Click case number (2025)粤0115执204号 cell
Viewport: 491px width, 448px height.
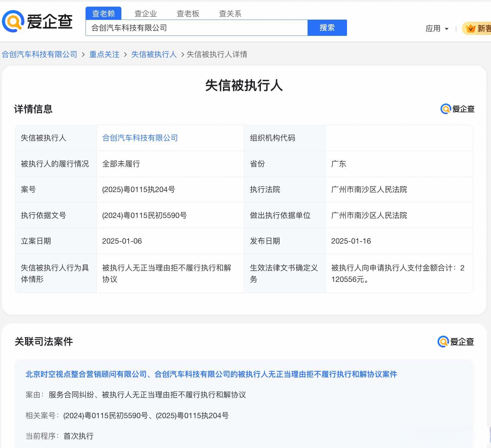click(170, 189)
